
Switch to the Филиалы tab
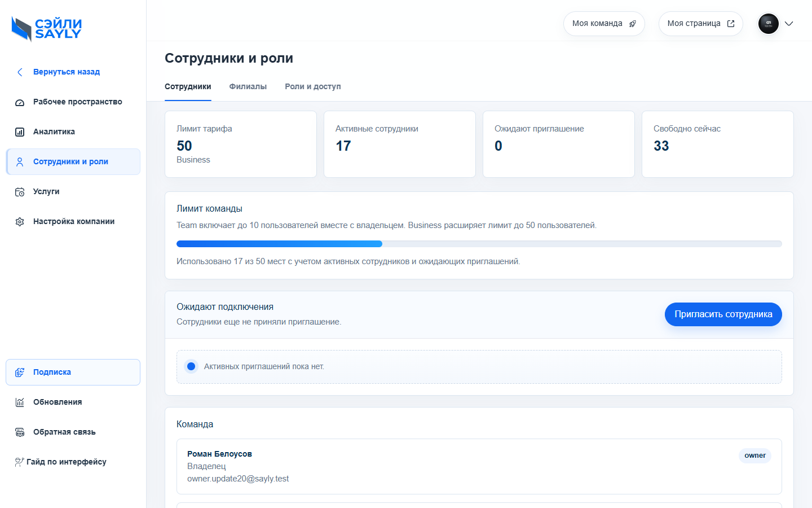point(248,87)
